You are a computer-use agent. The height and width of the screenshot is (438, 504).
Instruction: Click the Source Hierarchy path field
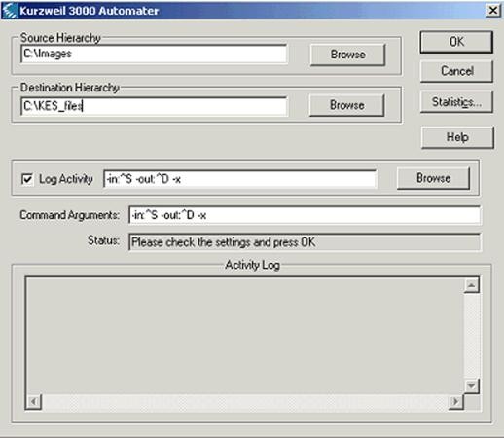pyautogui.click(x=154, y=54)
